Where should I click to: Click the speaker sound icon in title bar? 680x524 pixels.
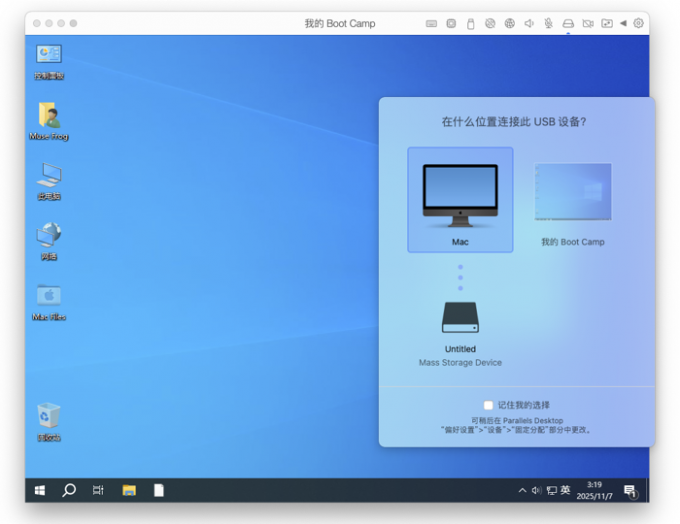click(x=529, y=23)
